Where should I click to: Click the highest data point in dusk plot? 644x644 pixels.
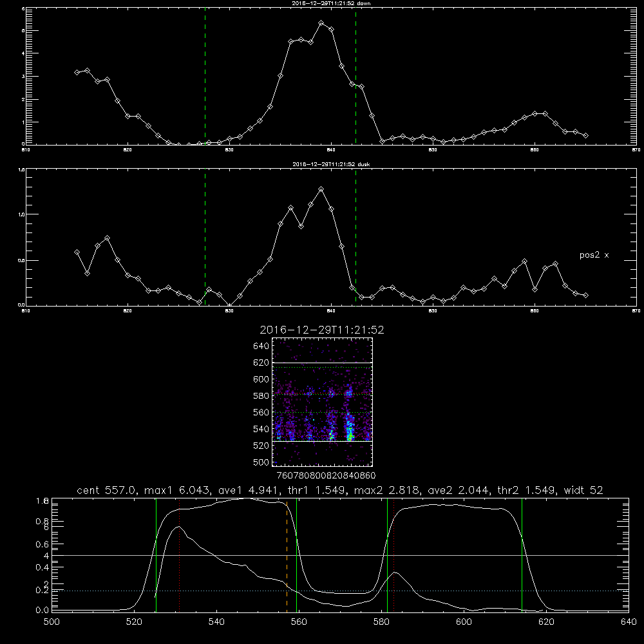321,189
